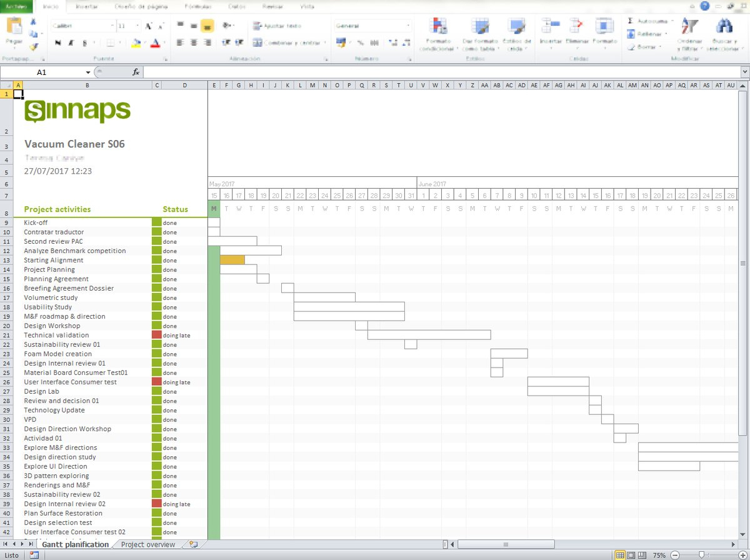Screen dimensions: 750x560
Task: Click the Eliminar cells icon
Action: [576, 26]
